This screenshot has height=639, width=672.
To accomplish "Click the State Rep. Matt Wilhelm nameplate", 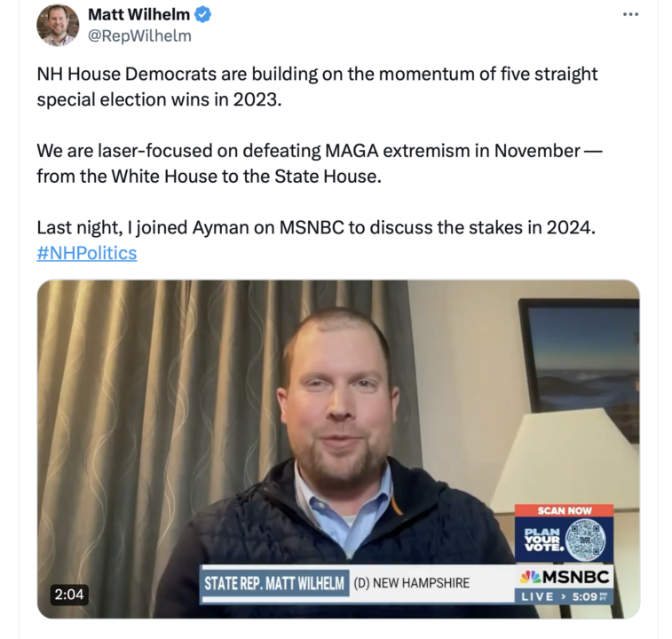I will click(x=274, y=583).
